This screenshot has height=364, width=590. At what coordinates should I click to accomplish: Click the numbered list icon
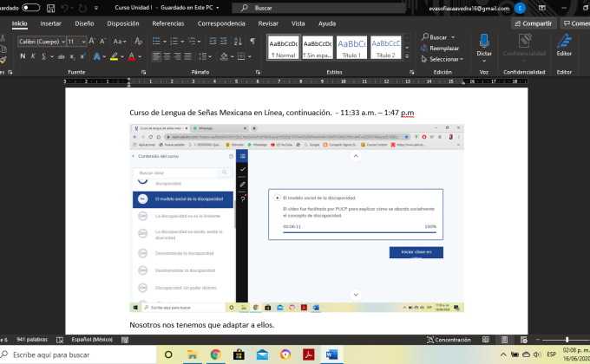[174, 42]
